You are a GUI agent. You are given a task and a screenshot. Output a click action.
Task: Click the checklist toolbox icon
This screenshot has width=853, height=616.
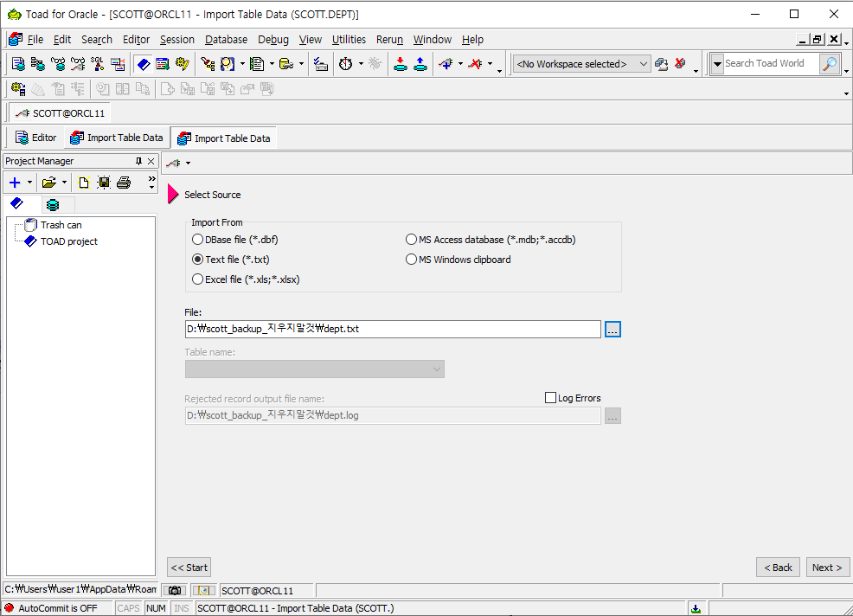321,64
